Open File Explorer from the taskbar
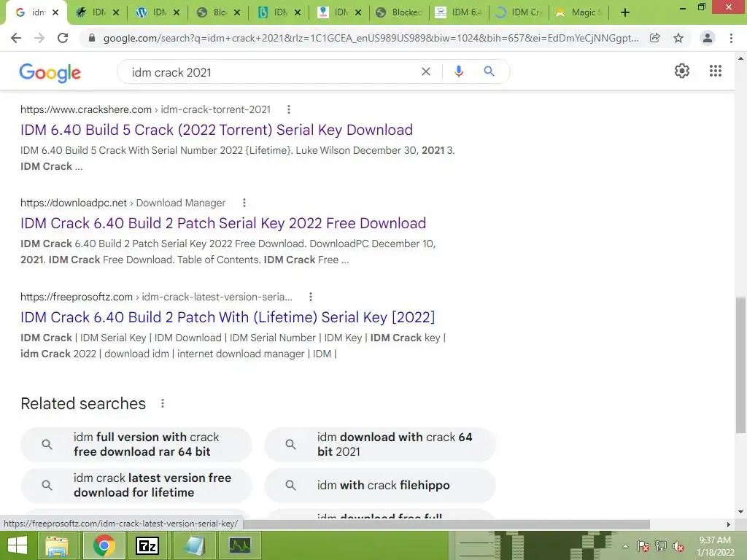The width and height of the screenshot is (747, 560). tap(56, 545)
